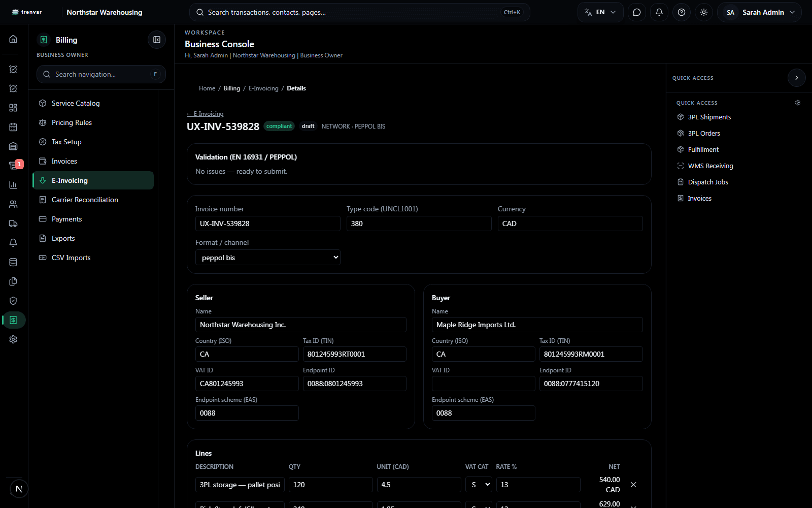Focus the global search transactions field
Viewport: 812px width, 508px height.
(x=359, y=12)
